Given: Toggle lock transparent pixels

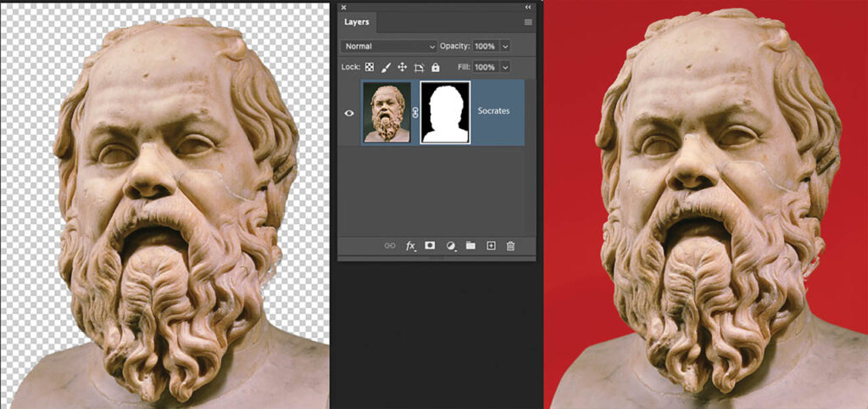Looking at the screenshot, I should coord(370,67).
